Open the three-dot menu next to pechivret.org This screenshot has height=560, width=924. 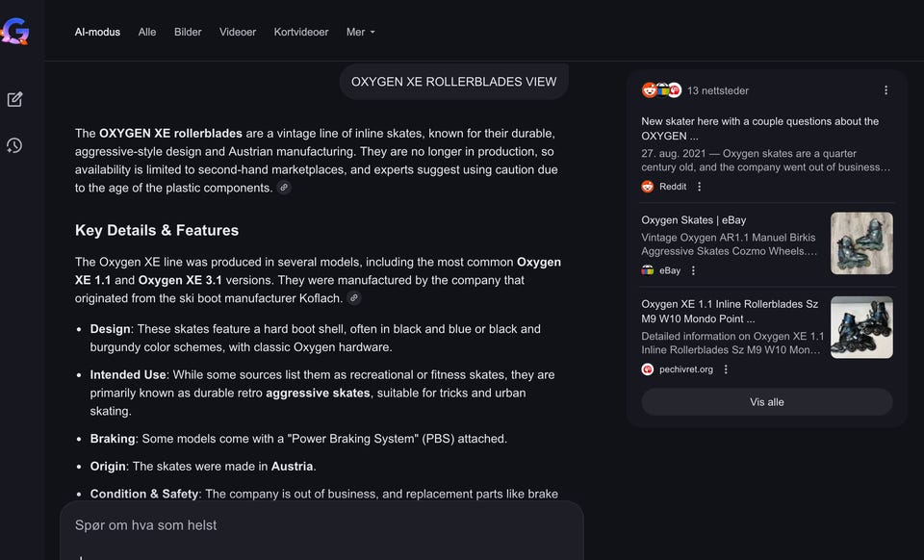tap(726, 369)
